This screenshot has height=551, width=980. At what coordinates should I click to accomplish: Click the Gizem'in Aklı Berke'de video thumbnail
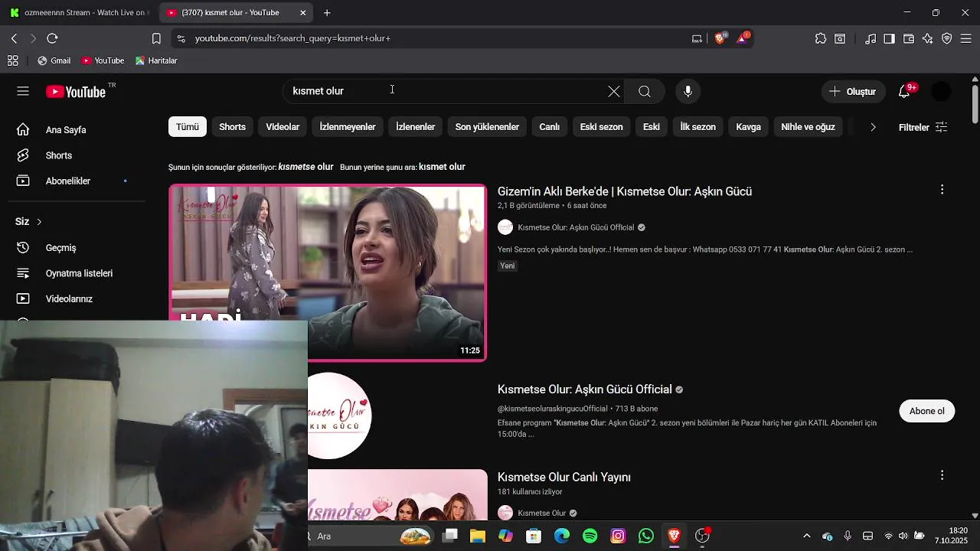(328, 272)
